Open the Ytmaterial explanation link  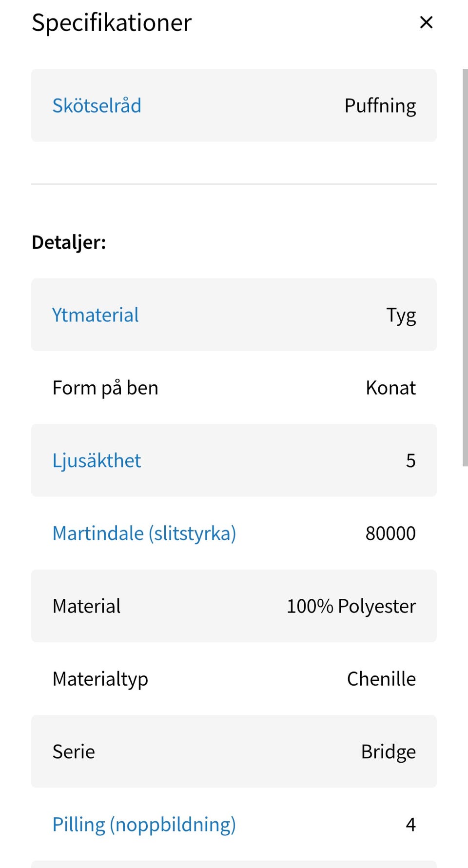(96, 315)
